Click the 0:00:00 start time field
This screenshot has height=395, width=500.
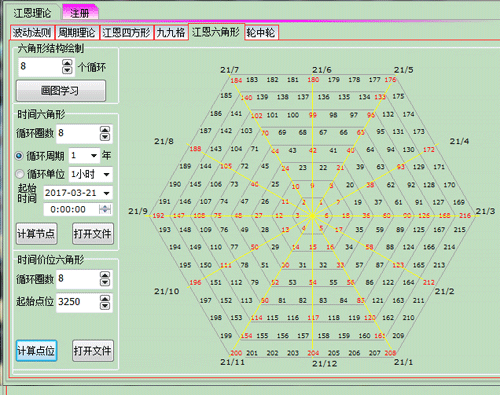point(71,209)
